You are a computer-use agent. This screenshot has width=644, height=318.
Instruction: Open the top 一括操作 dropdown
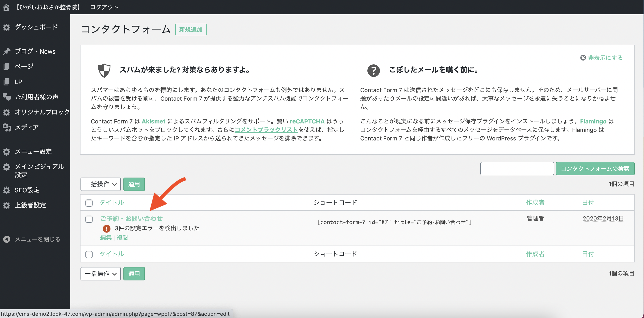[x=100, y=184]
